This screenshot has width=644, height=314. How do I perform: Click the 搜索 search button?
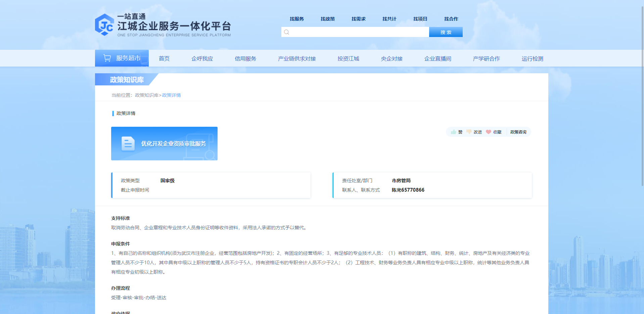446,32
